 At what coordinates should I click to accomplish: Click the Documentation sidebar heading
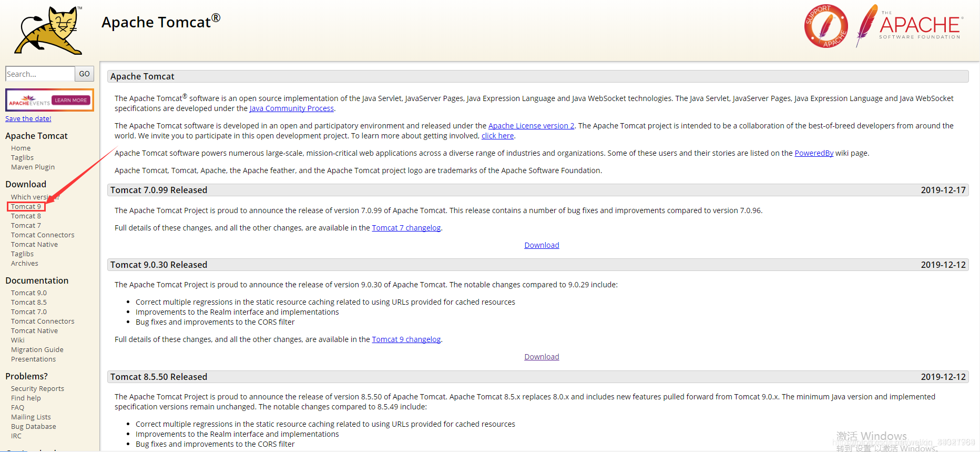[37, 280]
